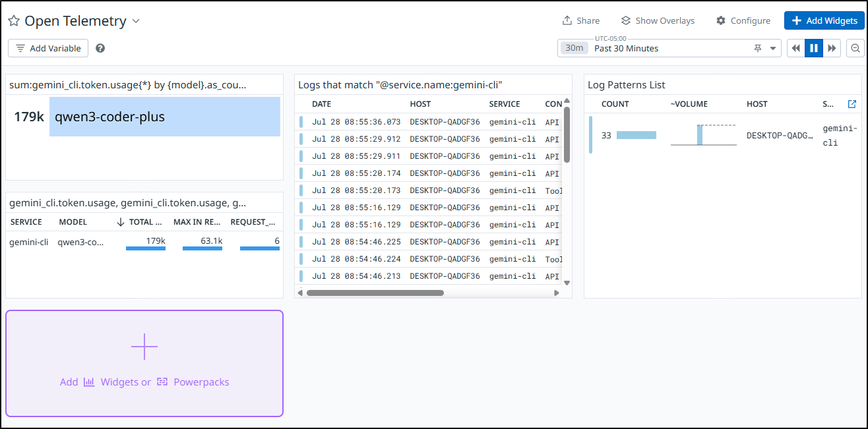Click the gemini_cli.token.usage table widget title
Image resolution: width=868 pixels, height=429 pixels.
click(x=128, y=203)
